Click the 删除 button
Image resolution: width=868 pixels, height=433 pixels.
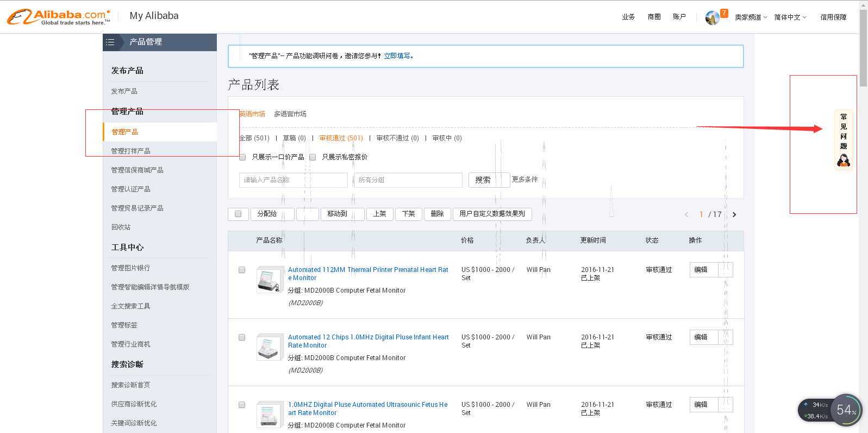(438, 214)
